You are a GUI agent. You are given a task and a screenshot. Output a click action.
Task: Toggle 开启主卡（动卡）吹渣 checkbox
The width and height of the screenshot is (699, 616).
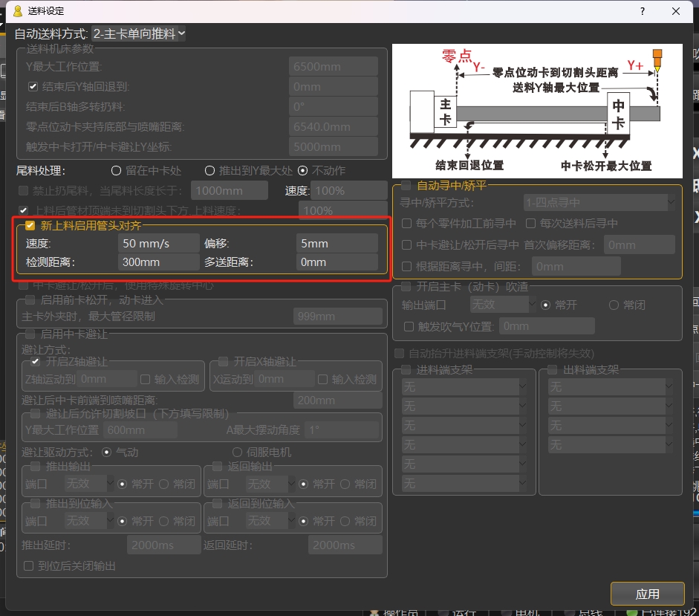point(406,286)
